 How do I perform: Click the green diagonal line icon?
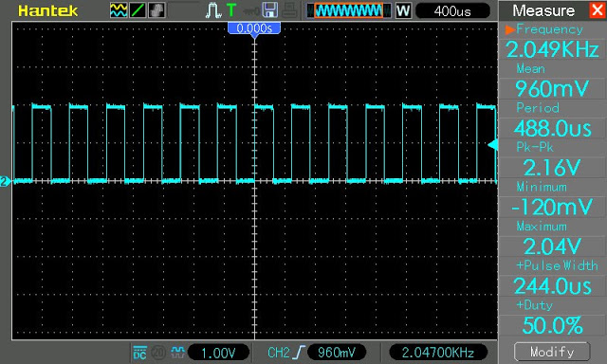tap(138, 10)
